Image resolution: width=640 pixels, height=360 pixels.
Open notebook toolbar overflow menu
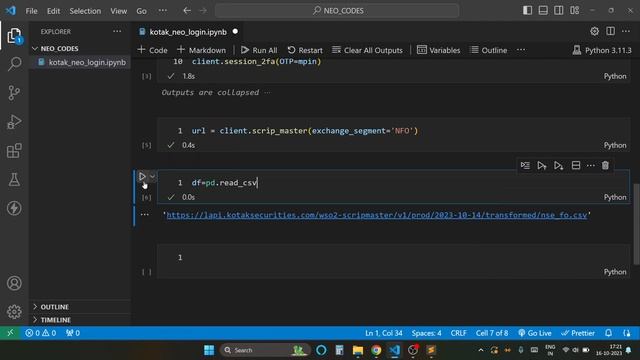tap(521, 50)
